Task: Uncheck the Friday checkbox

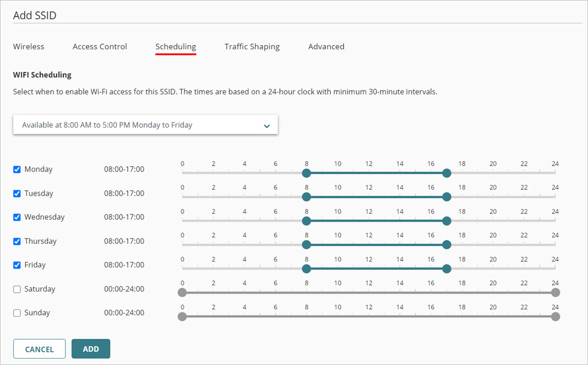Action: pyautogui.click(x=16, y=265)
